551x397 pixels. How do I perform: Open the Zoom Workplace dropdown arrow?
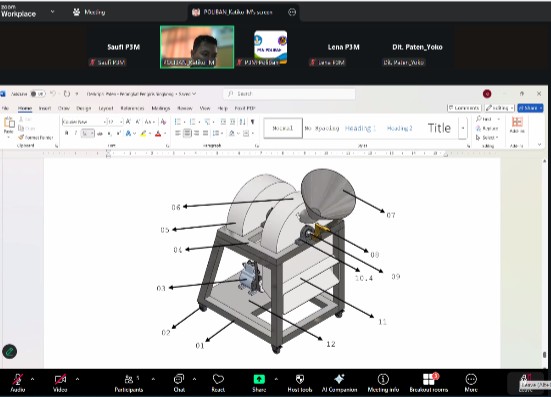(x=52, y=12)
